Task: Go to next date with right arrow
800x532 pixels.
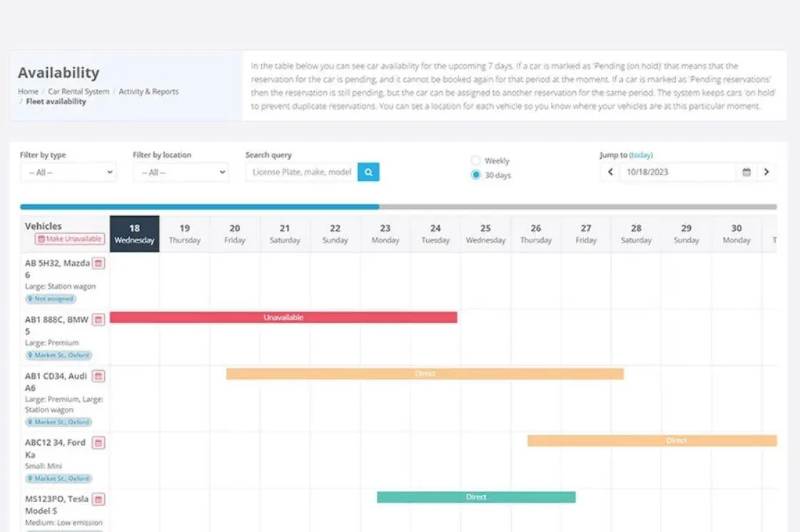Action: pos(766,173)
